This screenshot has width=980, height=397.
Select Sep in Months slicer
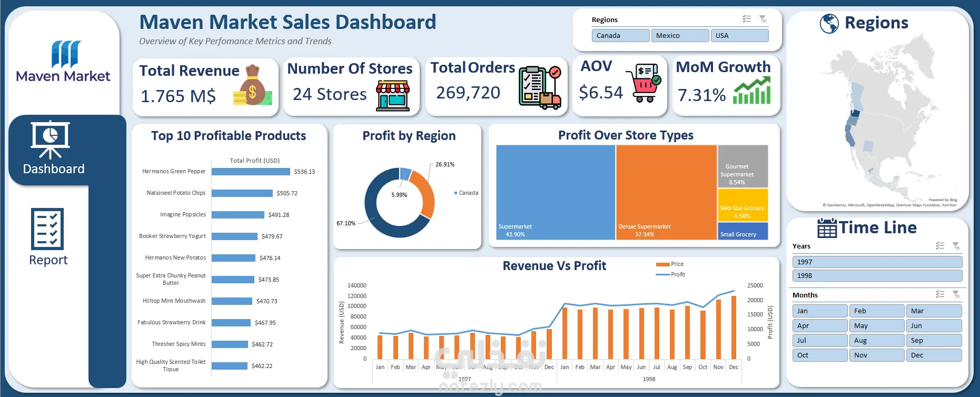click(x=934, y=340)
